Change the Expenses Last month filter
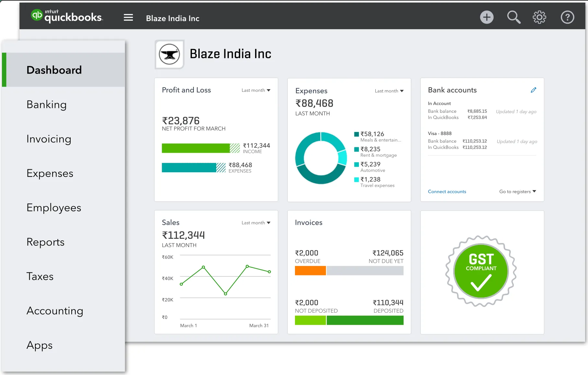 pos(389,91)
